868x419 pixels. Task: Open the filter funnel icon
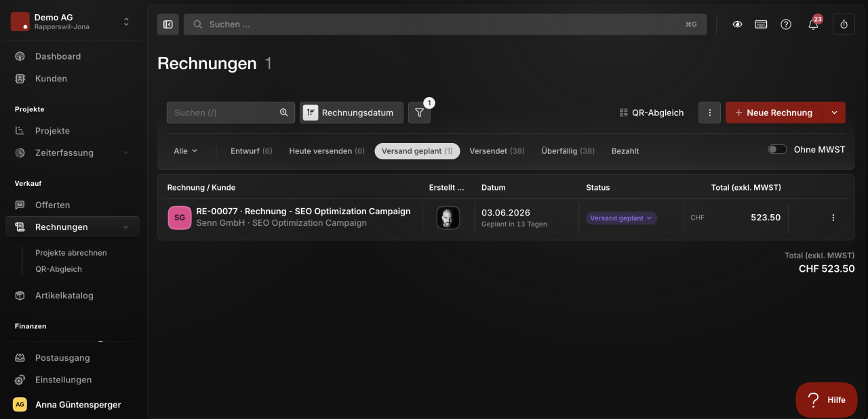(419, 113)
